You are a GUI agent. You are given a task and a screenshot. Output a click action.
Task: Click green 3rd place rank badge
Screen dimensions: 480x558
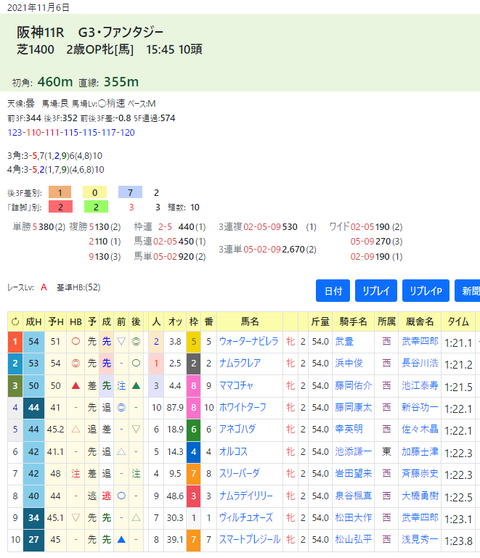(x=15, y=385)
